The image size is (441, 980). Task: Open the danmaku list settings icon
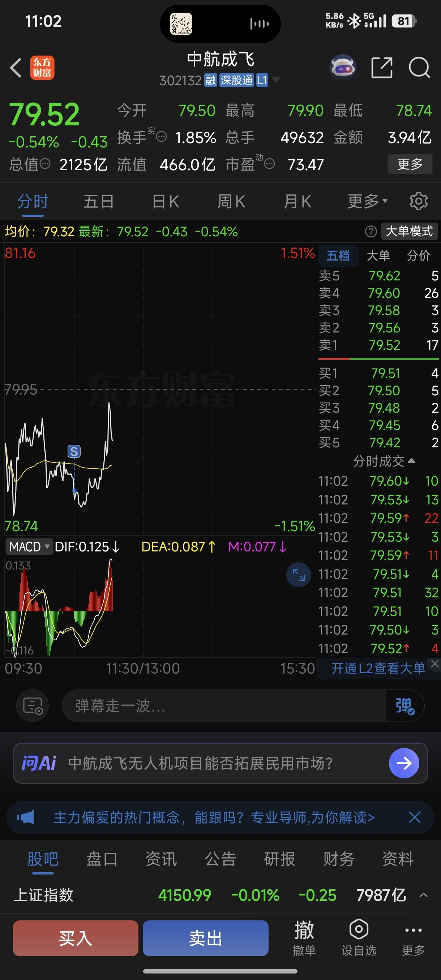(x=33, y=706)
